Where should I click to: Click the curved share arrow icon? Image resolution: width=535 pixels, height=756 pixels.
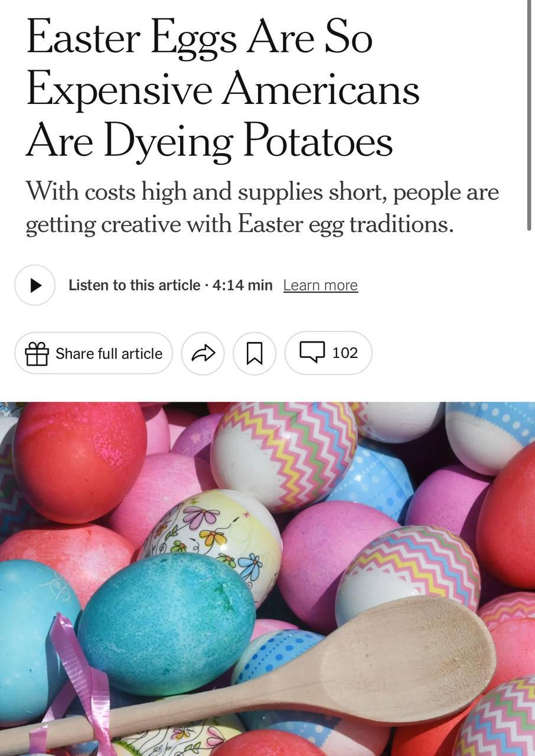pyautogui.click(x=203, y=354)
